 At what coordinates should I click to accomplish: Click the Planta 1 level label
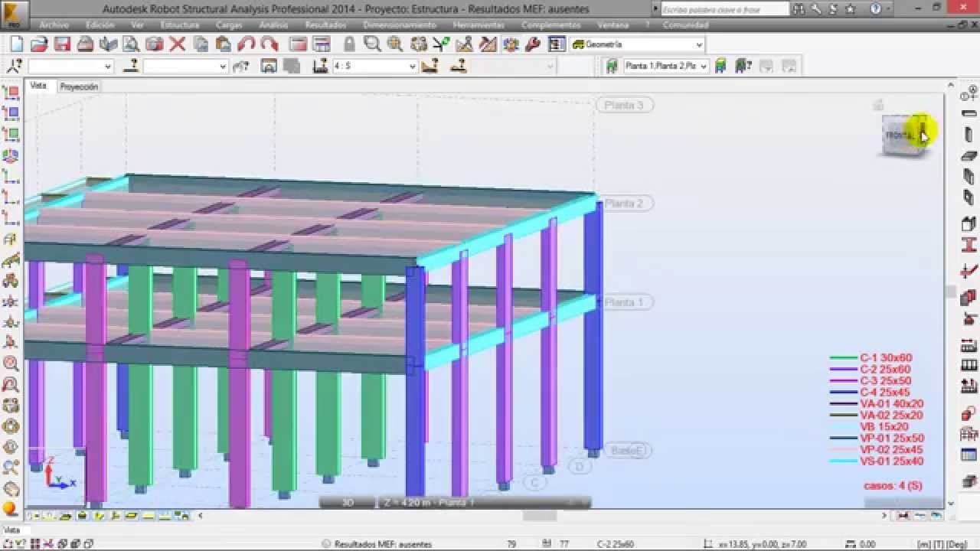[x=624, y=302]
